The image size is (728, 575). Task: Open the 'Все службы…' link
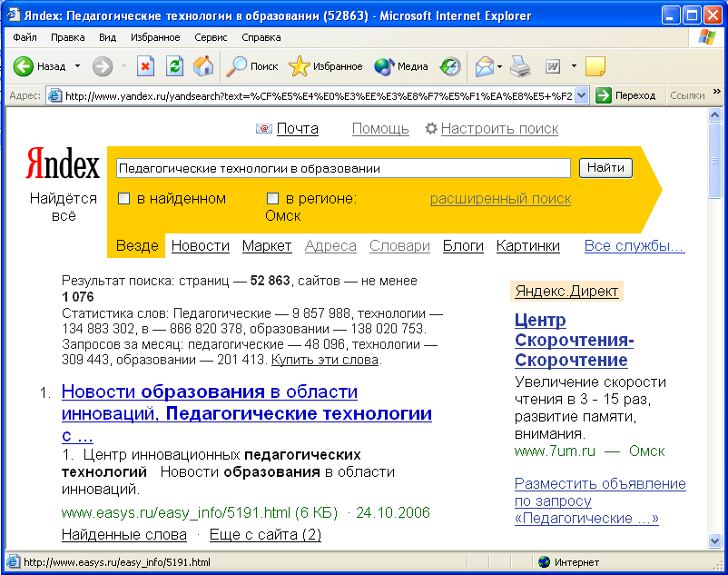[635, 245]
